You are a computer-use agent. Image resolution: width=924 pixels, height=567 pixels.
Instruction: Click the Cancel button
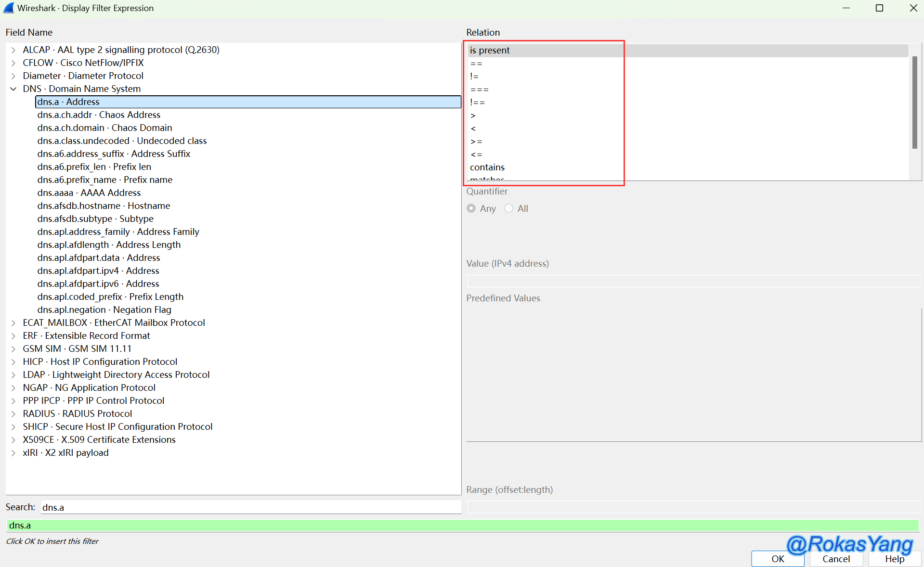(x=836, y=559)
